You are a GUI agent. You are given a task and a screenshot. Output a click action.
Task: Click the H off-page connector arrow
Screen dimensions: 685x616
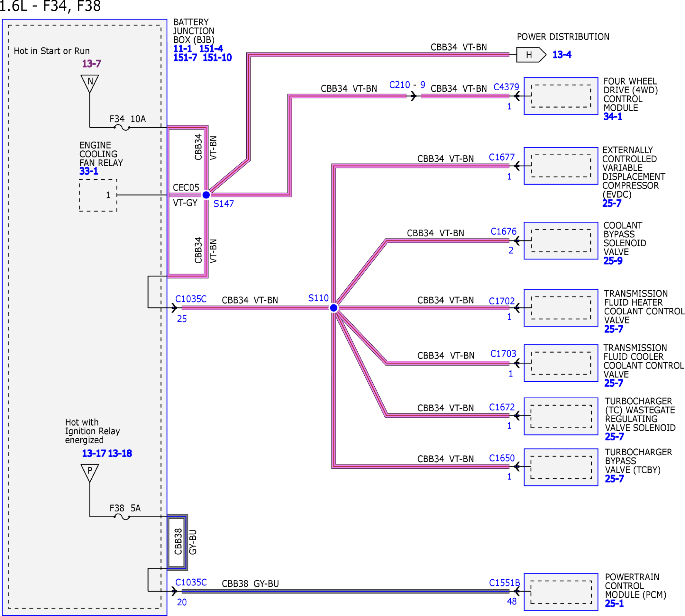pos(531,55)
